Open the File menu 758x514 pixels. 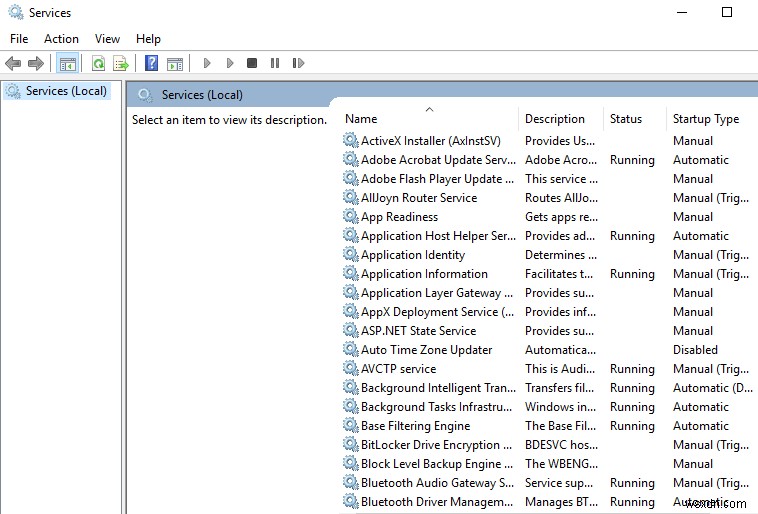click(x=19, y=39)
